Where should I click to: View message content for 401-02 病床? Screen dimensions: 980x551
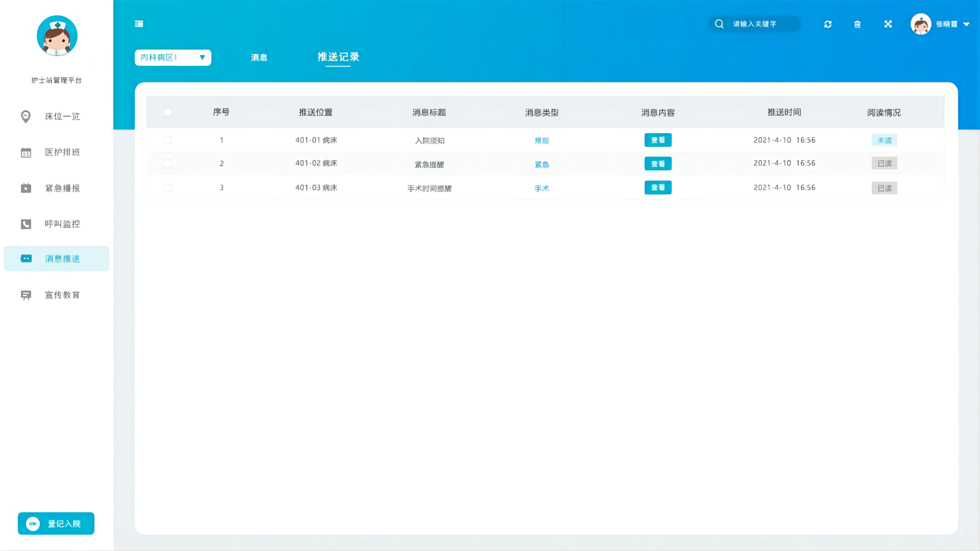click(658, 164)
